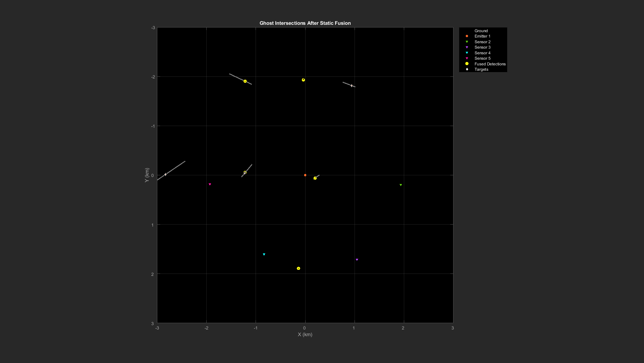Click the 'Ground' legend label
The image size is (644, 363).
[x=481, y=31]
